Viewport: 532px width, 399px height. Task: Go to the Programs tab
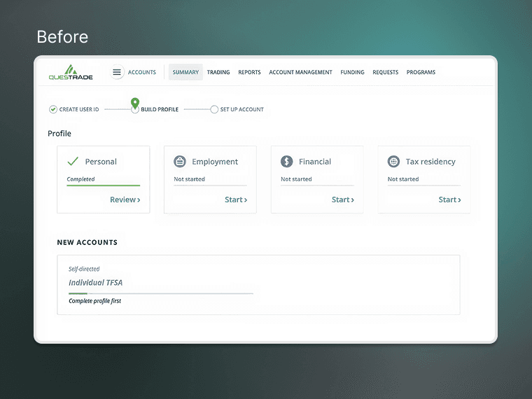point(421,72)
